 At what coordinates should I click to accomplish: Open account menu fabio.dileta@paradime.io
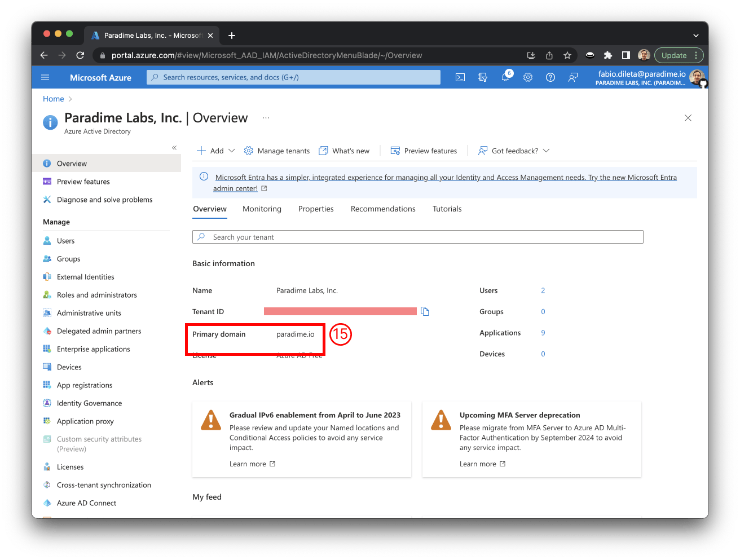pyautogui.click(x=651, y=77)
